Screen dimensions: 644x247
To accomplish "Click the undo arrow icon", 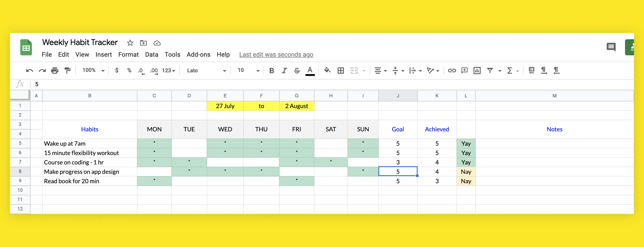I will coord(29,71).
